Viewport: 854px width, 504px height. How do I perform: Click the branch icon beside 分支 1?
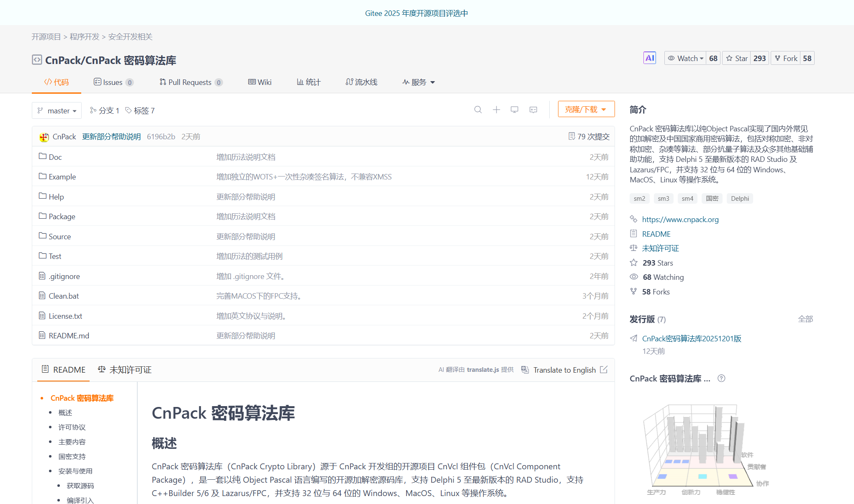click(x=93, y=110)
